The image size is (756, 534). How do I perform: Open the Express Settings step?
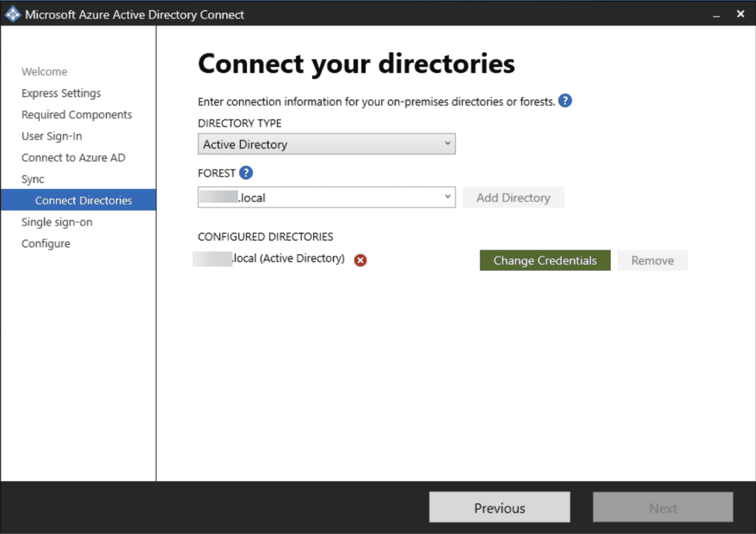pos(61,93)
